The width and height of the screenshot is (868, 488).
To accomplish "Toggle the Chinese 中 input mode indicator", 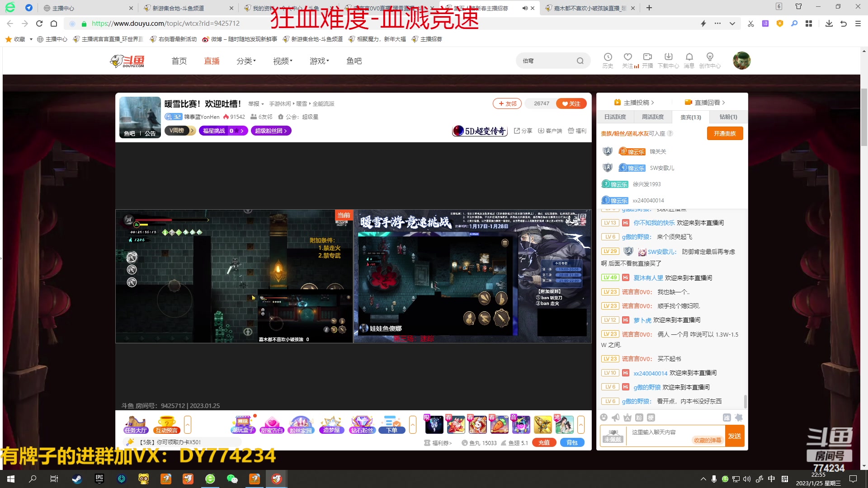I will pyautogui.click(x=771, y=479).
